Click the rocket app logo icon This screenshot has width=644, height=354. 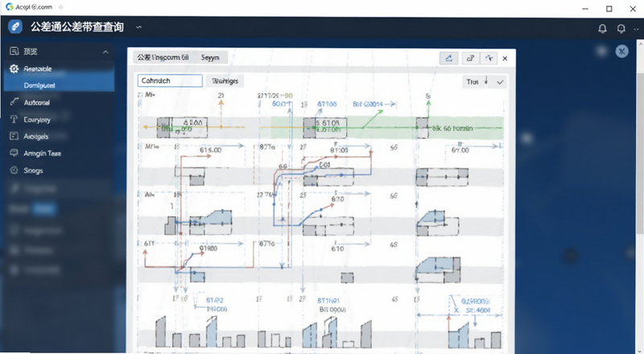pos(15,27)
